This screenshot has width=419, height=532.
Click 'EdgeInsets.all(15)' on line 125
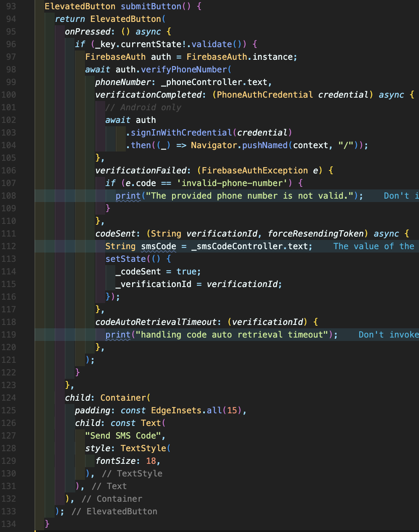click(196, 410)
